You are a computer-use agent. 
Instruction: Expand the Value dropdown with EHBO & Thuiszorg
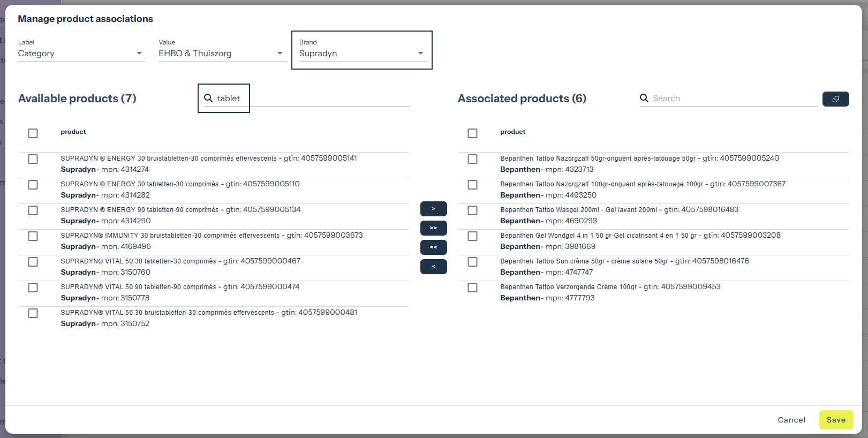click(x=222, y=54)
